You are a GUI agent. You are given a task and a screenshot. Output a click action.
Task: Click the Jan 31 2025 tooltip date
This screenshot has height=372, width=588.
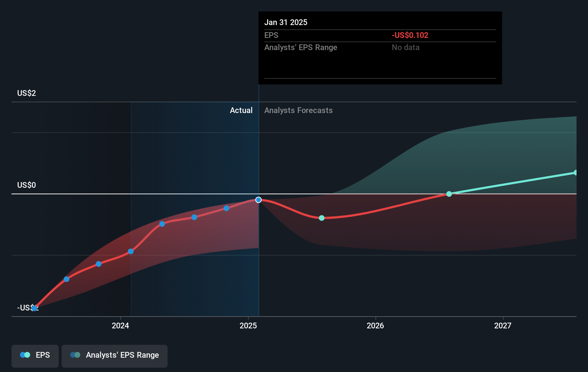pyautogui.click(x=286, y=22)
